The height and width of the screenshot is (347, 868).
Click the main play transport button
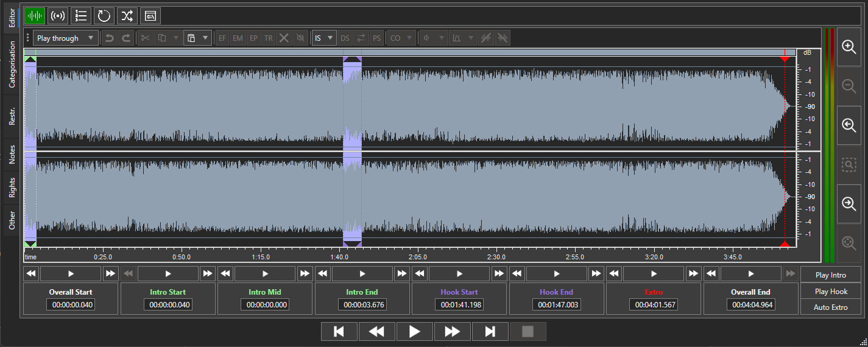point(415,331)
